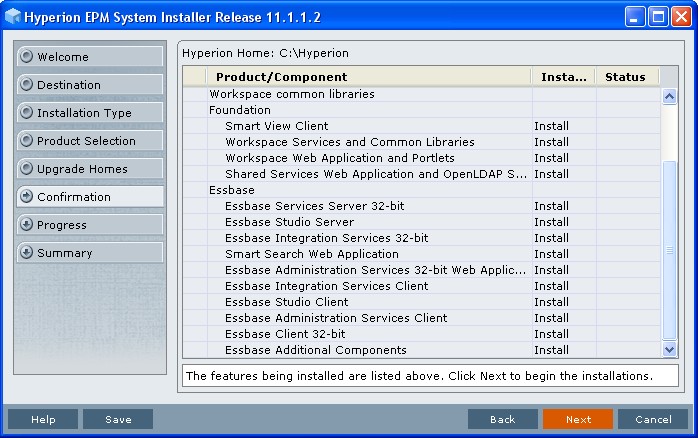Click the Progress step arrow icon
Screen dimensions: 698x438
tap(26, 225)
